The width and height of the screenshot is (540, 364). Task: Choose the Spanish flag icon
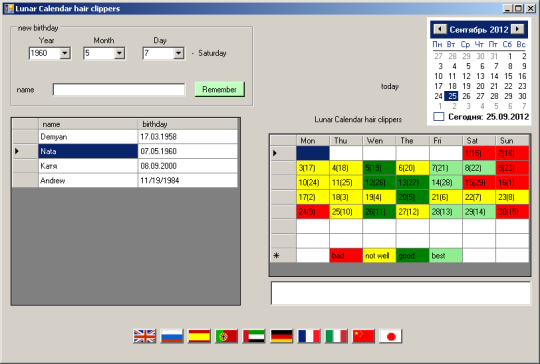pyautogui.click(x=199, y=336)
